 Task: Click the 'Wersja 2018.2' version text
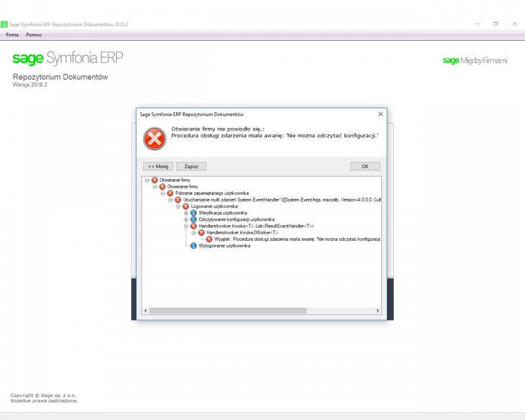click(30, 85)
